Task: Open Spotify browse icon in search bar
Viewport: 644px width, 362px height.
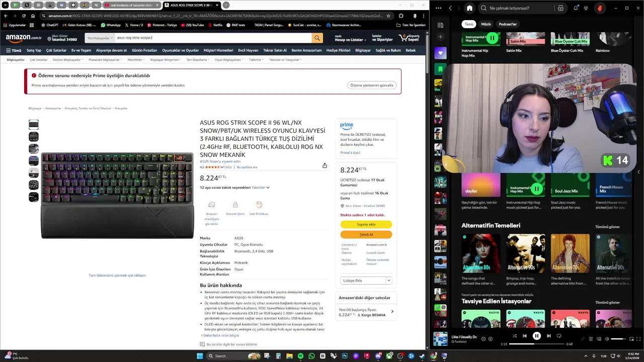Action: tap(560, 8)
